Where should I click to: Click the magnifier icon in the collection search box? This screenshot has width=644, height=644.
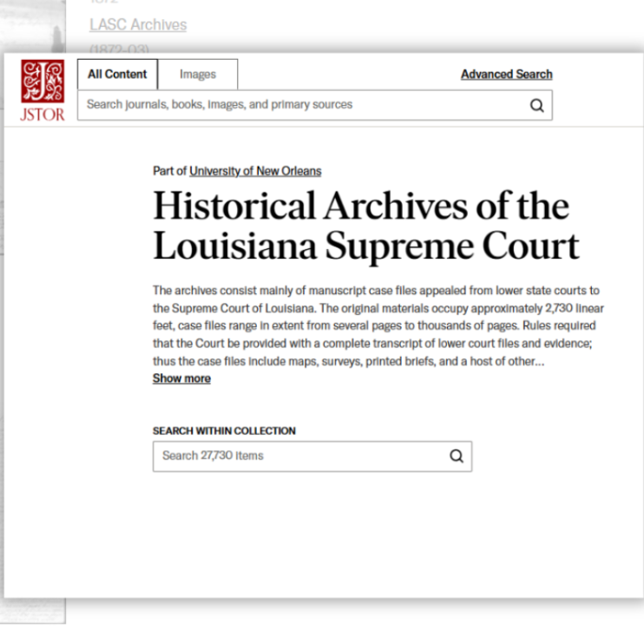(457, 456)
